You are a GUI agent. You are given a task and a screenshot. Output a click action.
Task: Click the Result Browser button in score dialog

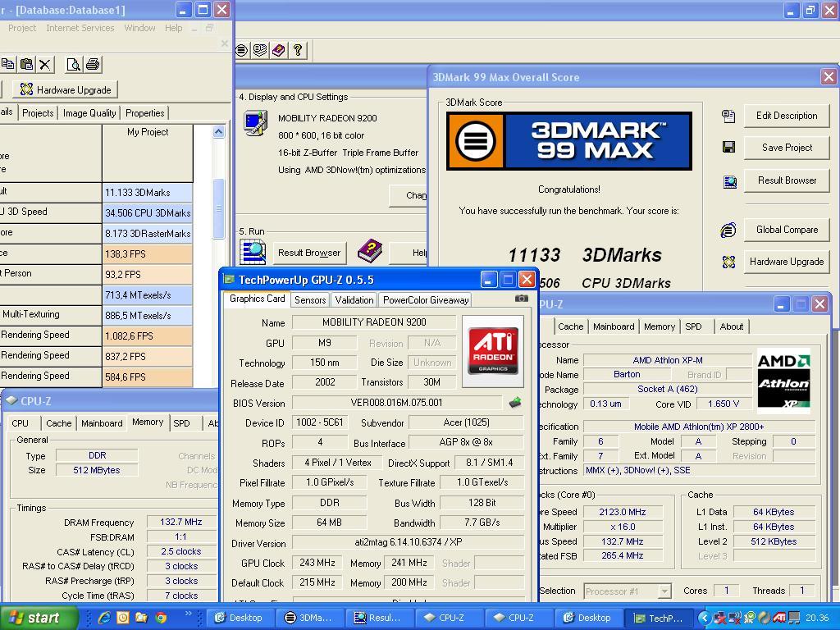coord(787,180)
